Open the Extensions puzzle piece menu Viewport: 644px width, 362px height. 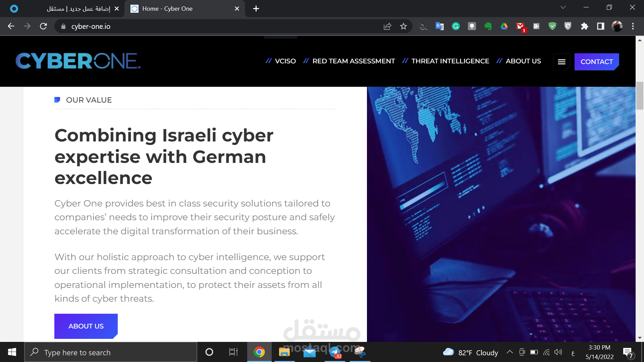[x=585, y=26]
